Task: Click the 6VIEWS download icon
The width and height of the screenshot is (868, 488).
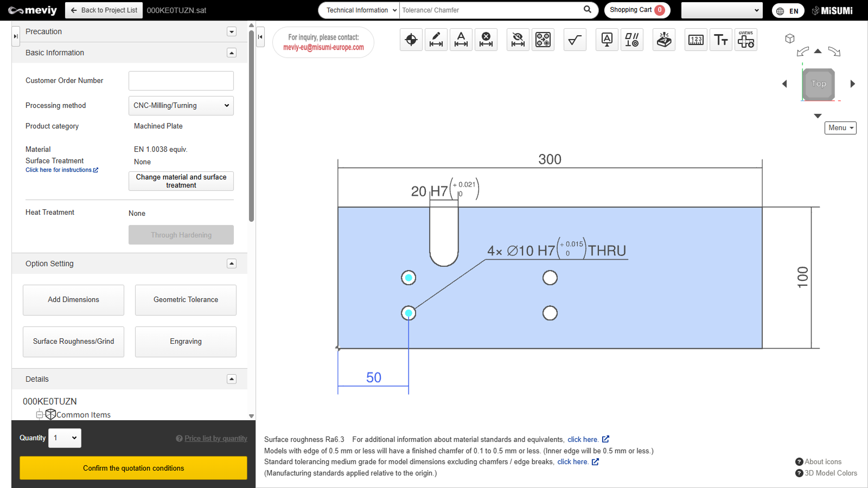Action: (746, 40)
